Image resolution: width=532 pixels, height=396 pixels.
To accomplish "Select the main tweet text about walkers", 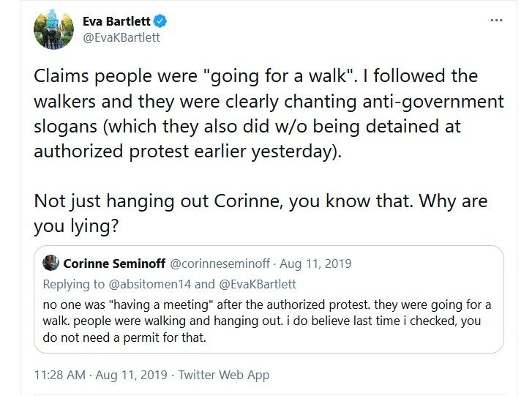I will [x=269, y=113].
